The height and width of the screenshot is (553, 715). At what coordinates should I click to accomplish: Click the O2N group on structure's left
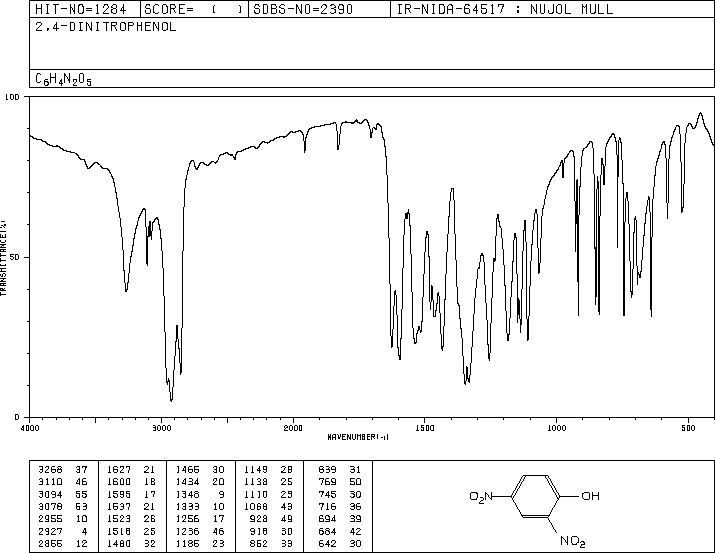[x=481, y=496]
